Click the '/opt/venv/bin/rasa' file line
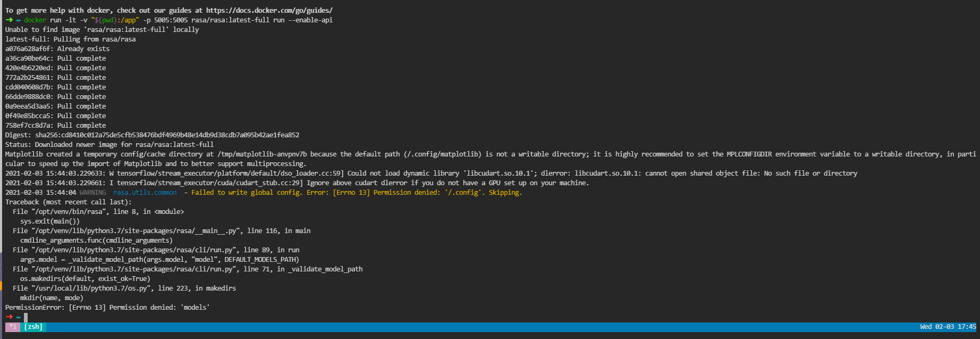Screen dimensions: 980x339 pyautogui.click(x=98, y=211)
